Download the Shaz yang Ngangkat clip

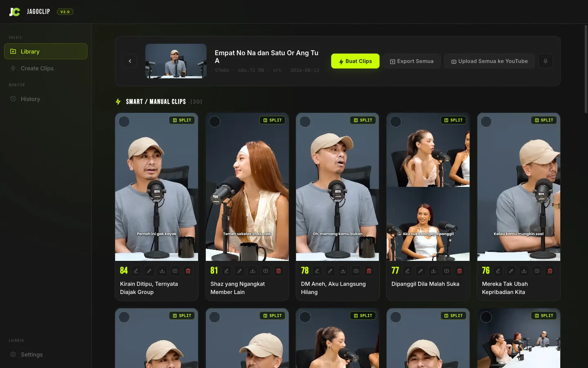[x=253, y=271]
